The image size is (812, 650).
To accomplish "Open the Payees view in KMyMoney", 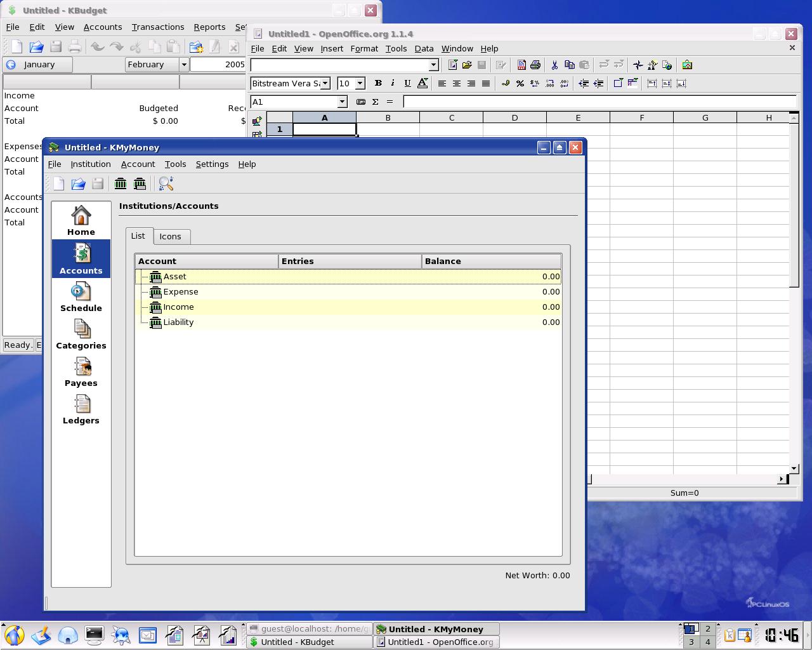I will [81, 372].
